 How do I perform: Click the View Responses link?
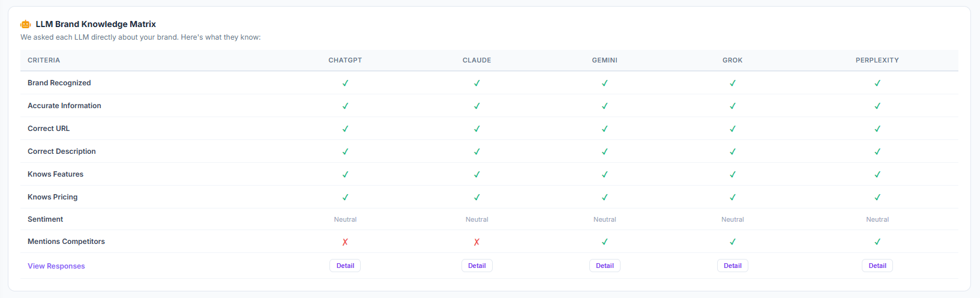tap(56, 266)
